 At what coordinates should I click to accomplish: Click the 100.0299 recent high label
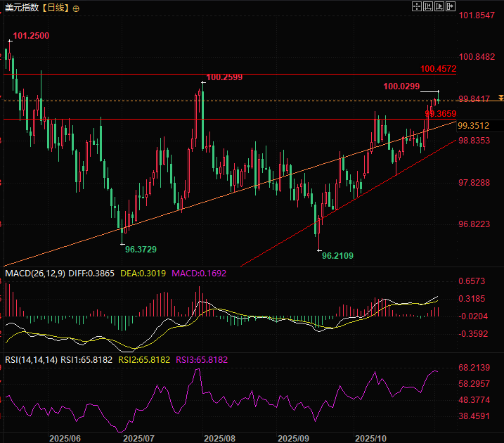[x=401, y=86]
